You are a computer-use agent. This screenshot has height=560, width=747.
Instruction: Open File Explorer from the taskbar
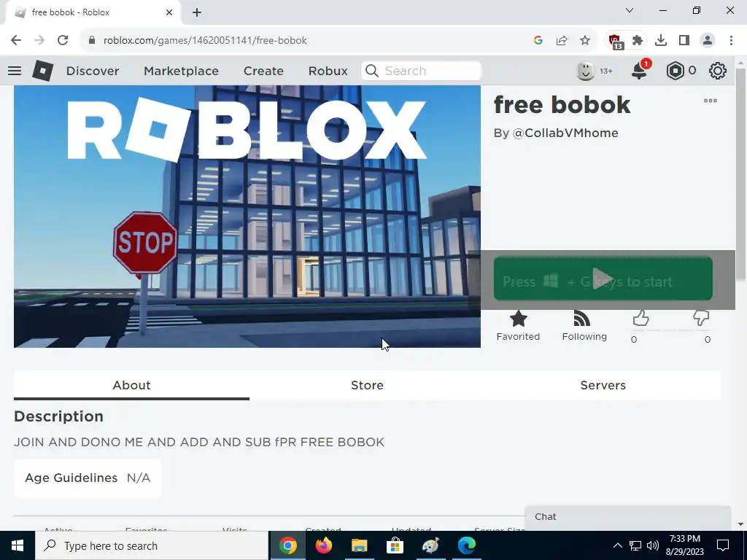click(x=359, y=545)
